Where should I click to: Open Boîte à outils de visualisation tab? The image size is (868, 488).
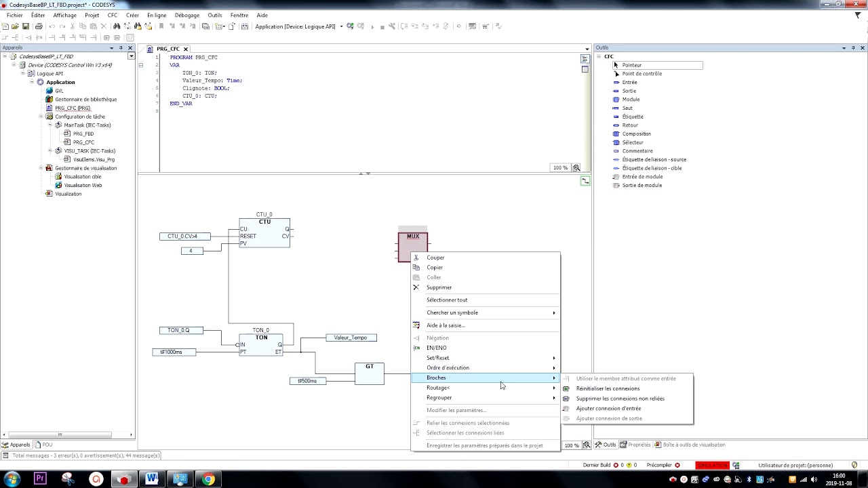click(690, 445)
